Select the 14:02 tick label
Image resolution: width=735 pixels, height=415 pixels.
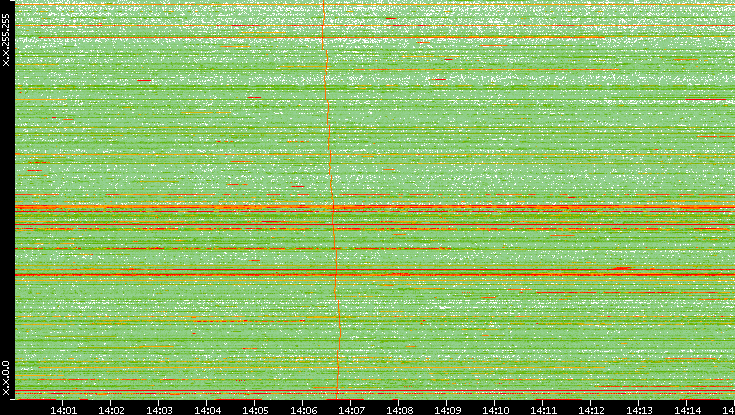pos(111,410)
